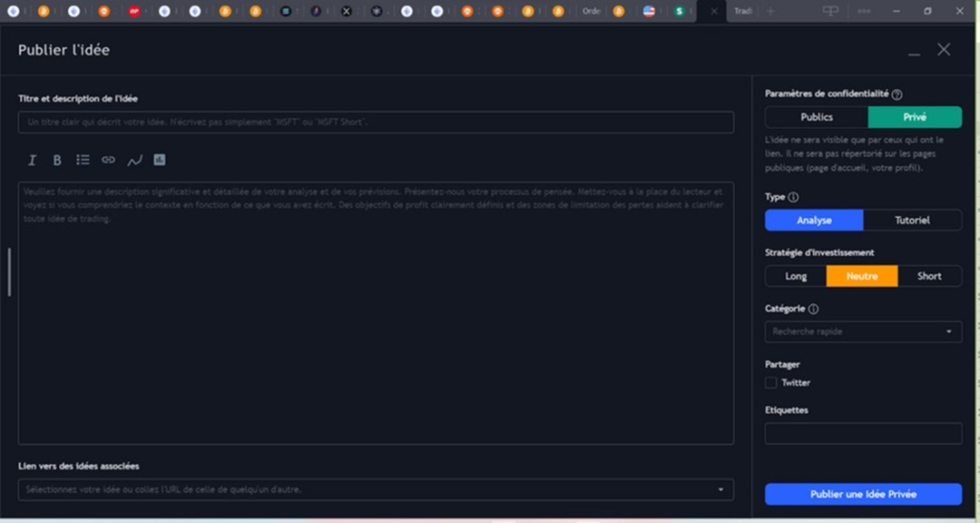
Task: Open Catégorie Recherche rapide dropdown
Action: click(863, 332)
